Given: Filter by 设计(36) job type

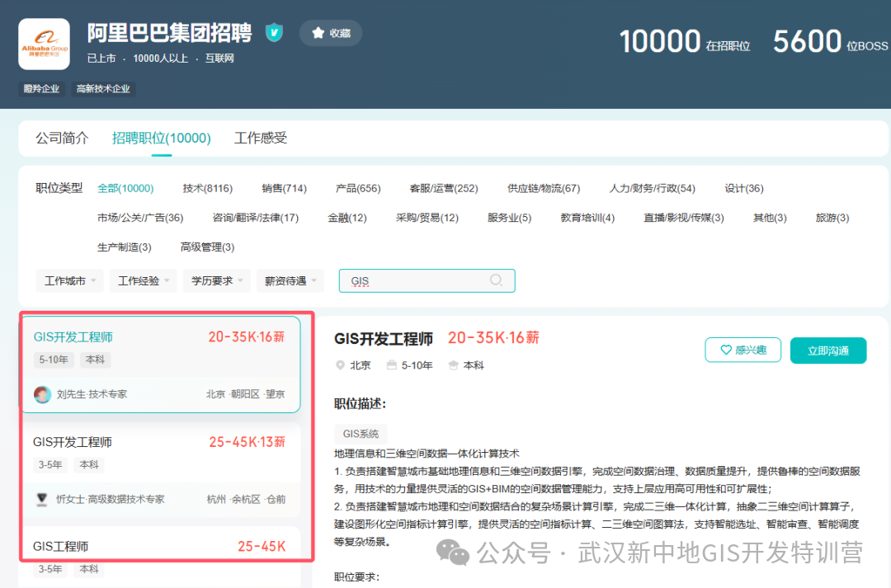Looking at the screenshot, I should pyautogui.click(x=744, y=188).
